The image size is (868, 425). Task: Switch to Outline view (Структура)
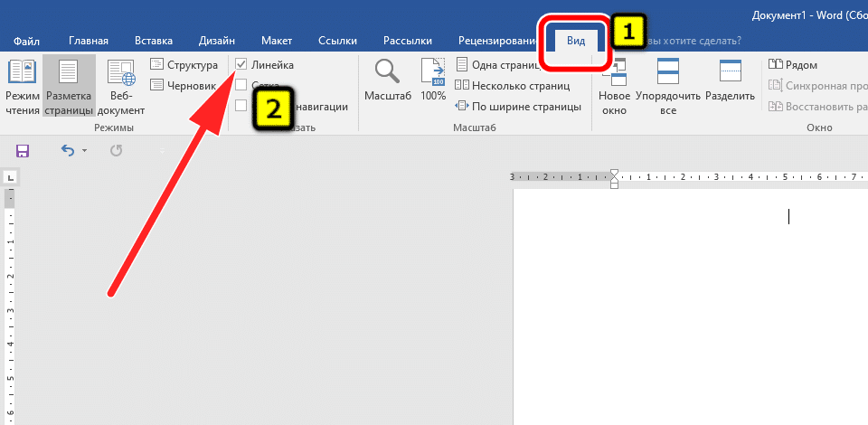point(184,65)
